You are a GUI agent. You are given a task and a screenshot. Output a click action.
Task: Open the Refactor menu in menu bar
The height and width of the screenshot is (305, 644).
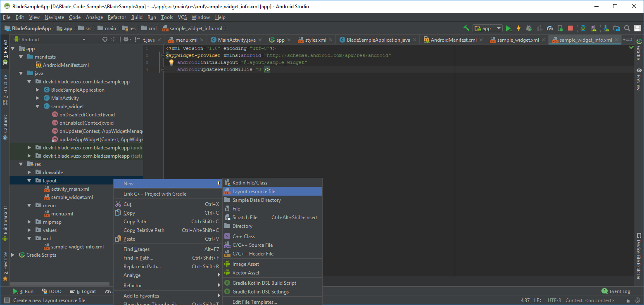pos(117,17)
